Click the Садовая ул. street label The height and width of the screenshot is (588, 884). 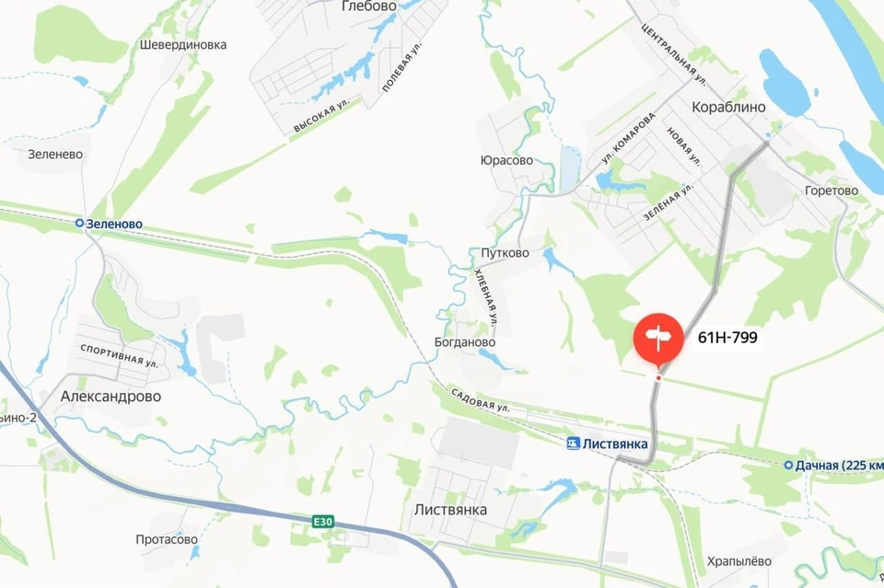point(481,400)
